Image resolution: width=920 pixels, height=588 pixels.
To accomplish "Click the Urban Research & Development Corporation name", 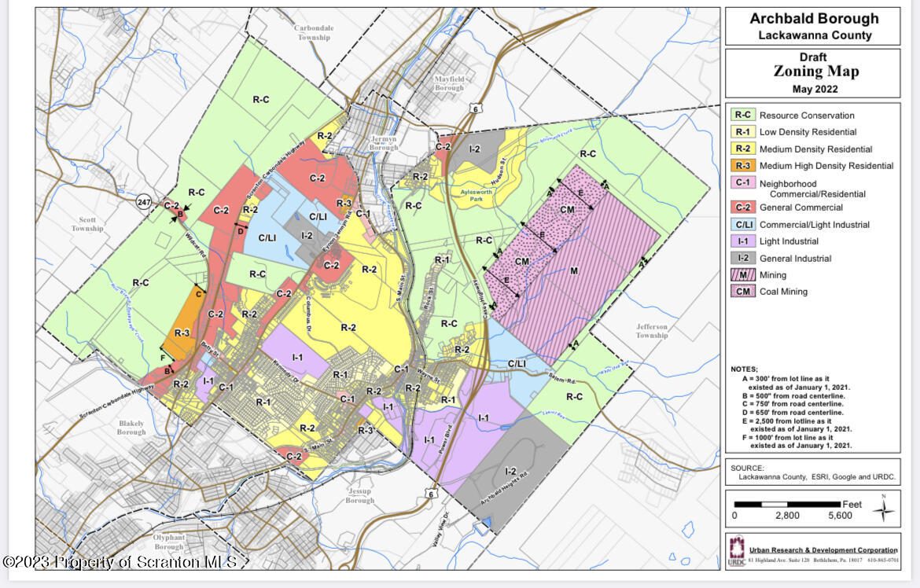I will tap(823, 550).
